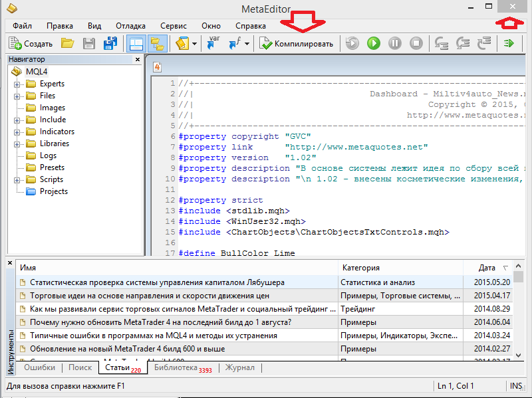Click the Step Over debug icon
This screenshot has height=398, width=532.
(x=463, y=43)
